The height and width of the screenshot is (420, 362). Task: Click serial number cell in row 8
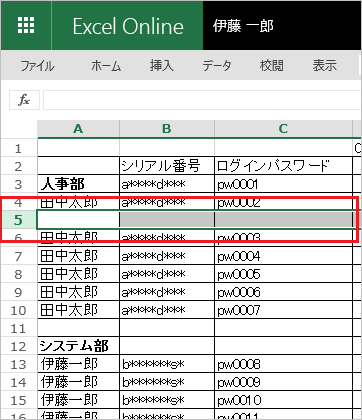pyautogui.click(x=167, y=274)
